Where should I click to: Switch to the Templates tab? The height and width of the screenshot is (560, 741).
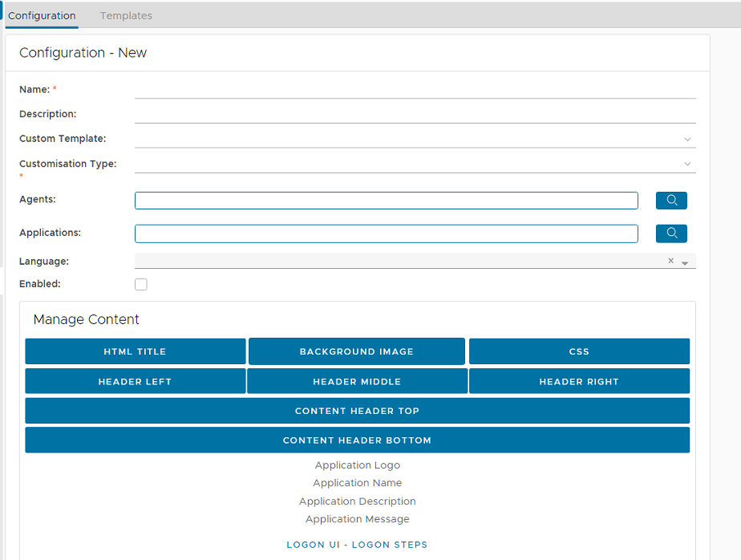click(126, 15)
